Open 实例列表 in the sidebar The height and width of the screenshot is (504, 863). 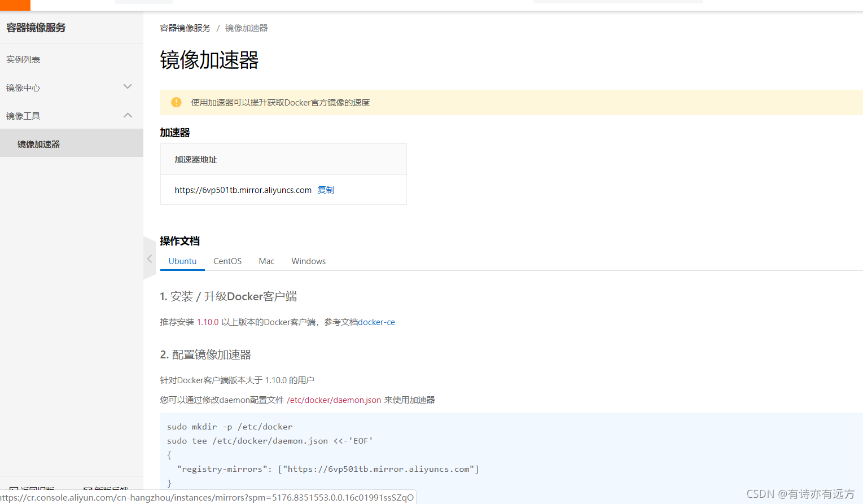23,59
